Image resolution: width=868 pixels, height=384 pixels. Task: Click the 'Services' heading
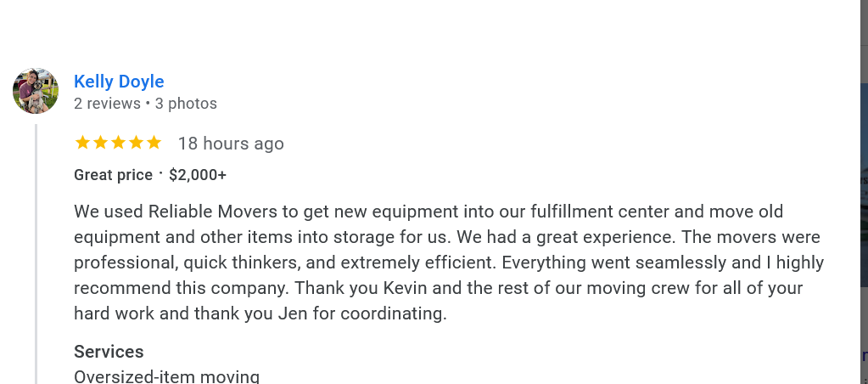[x=109, y=352]
